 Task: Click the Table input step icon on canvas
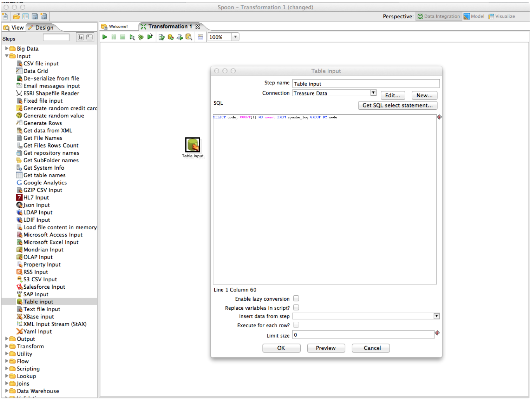(192, 145)
